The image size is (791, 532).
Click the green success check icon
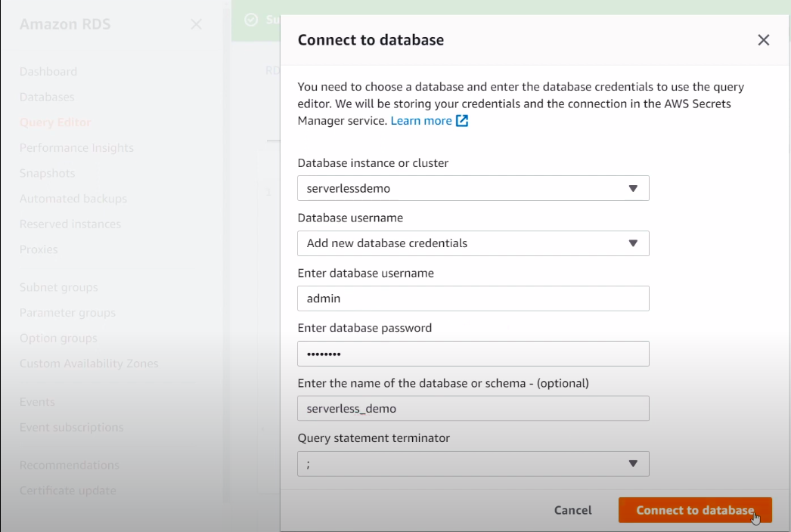250,20
